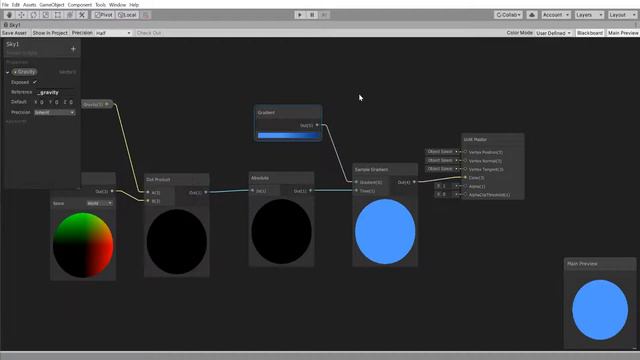Select the Gravity property pill in blackboard
This screenshot has height=360, width=640.
tap(24, 72)
